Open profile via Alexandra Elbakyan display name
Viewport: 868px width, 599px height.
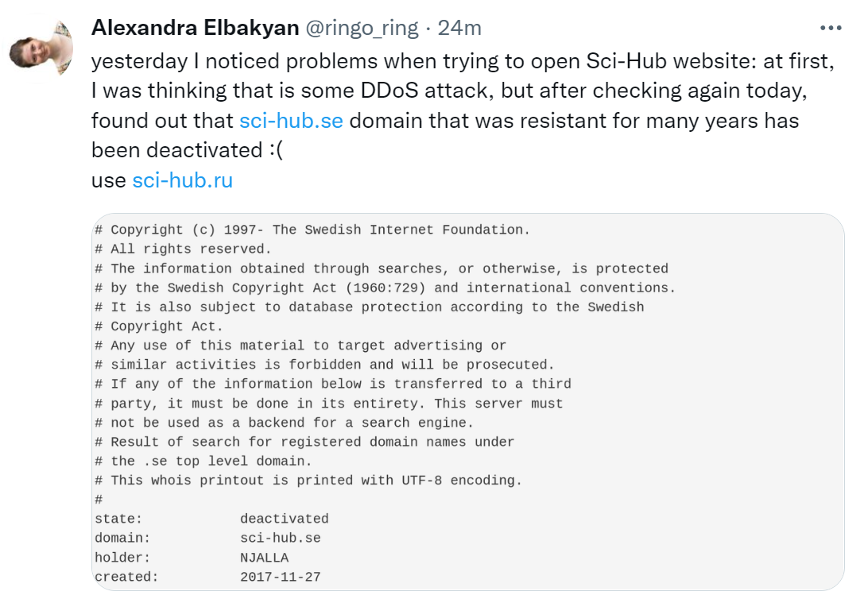195,28
